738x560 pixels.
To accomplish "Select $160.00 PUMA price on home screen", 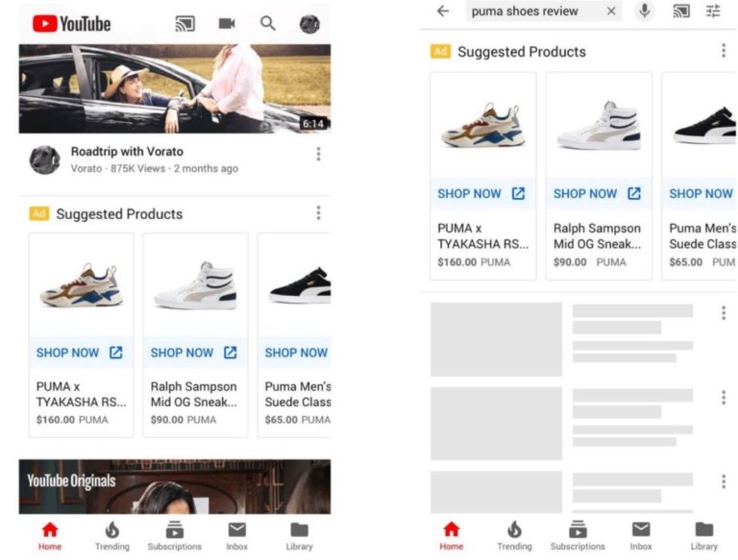I will coord(72,420).
